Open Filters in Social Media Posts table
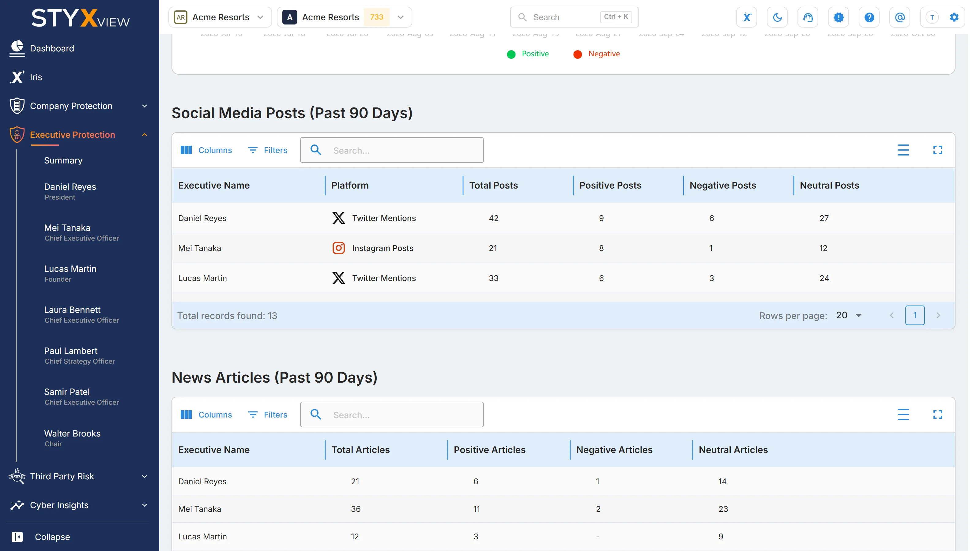The image size is (980, 551). coord(268,150)
